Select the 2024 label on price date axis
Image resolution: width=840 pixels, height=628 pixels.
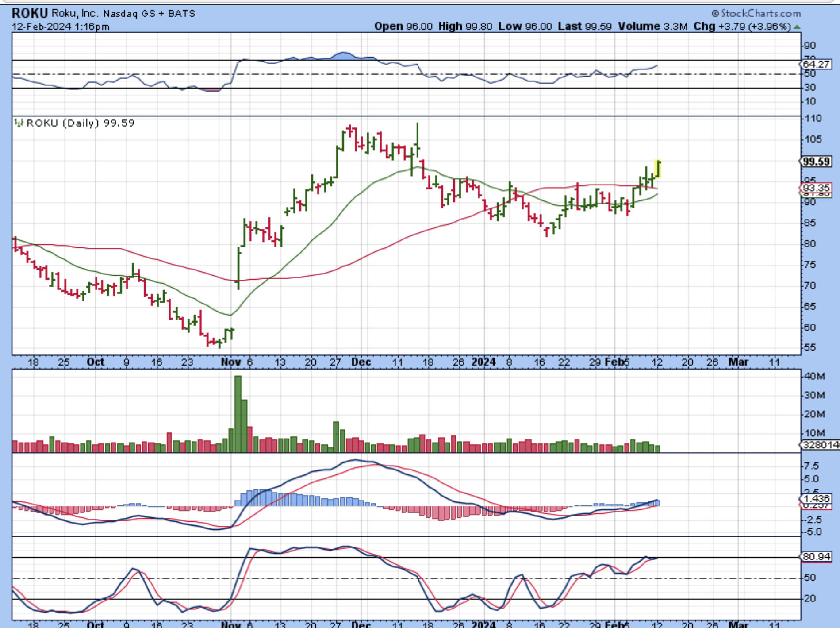coord(483,362)
